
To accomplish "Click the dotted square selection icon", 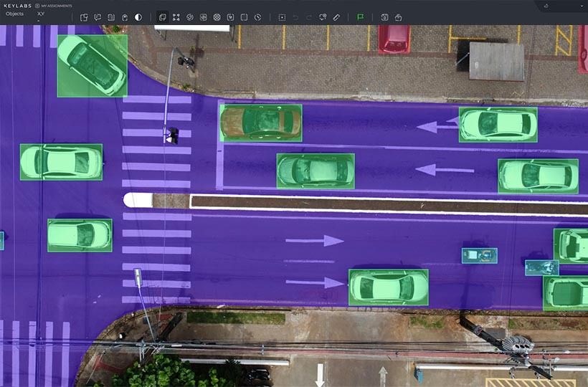I will (x=282, y=17).
